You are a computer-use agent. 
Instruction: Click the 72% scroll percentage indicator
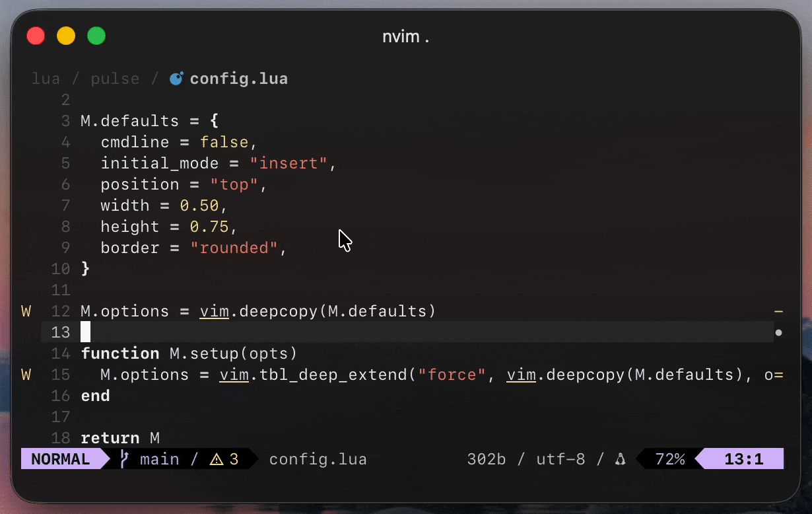pyautogui.click(x=670, y=459)
